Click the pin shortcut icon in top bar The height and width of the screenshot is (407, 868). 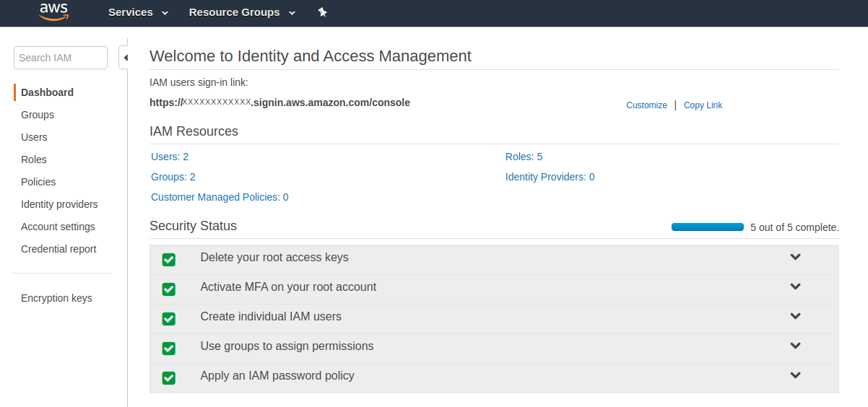coord(323,12)
